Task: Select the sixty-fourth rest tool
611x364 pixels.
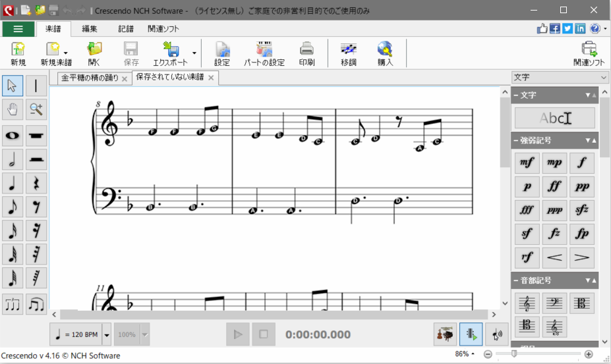Action: pyautogui.click(x=36, y=278)
